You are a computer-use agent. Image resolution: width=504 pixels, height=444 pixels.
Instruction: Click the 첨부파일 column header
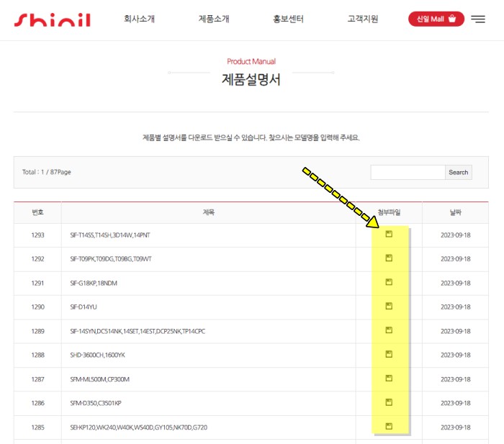[389, 212]
